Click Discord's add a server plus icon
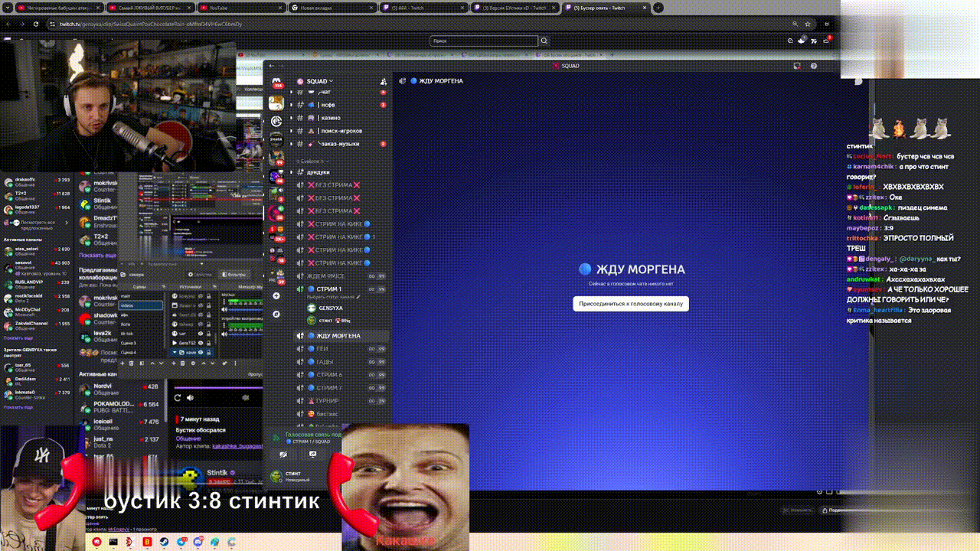Screen dimensions: 980x551 click(x=276, y=297)
